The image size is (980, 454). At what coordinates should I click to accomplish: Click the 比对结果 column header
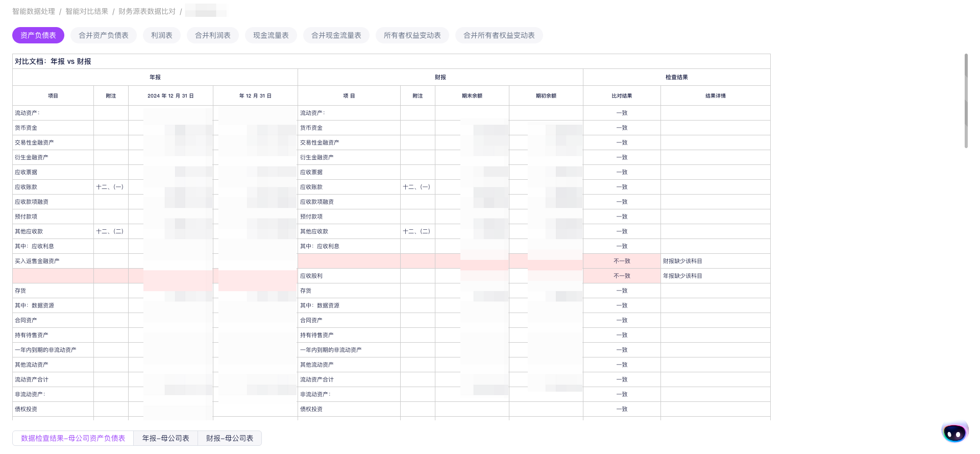622,95
